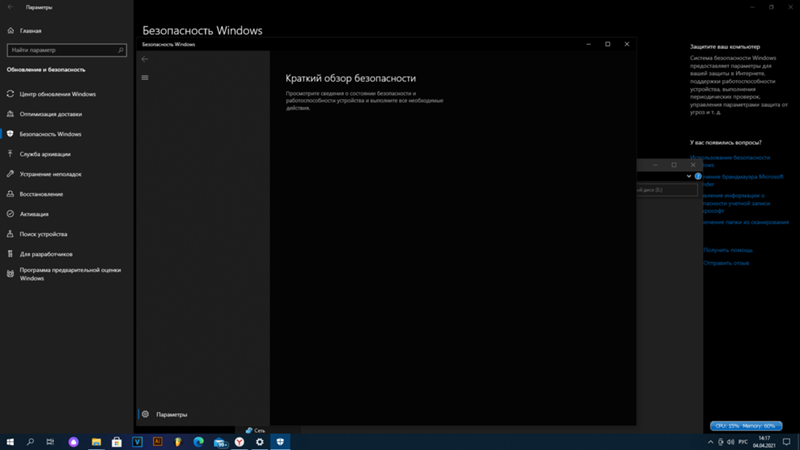Open Microsoft Edge from the taskbar
Screen dimensions: 800x450
click(x=198, y=442)
